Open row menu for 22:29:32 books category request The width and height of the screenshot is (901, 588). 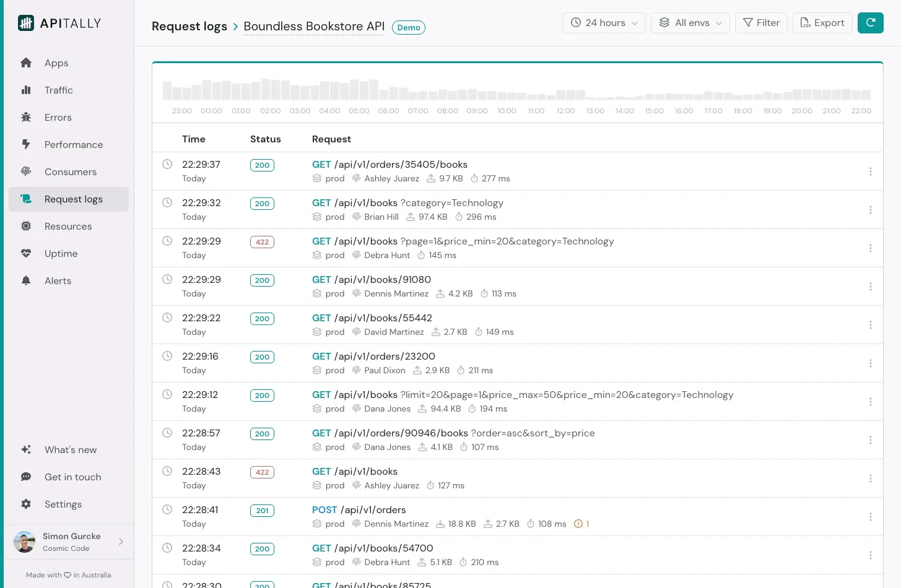[871, 210]
